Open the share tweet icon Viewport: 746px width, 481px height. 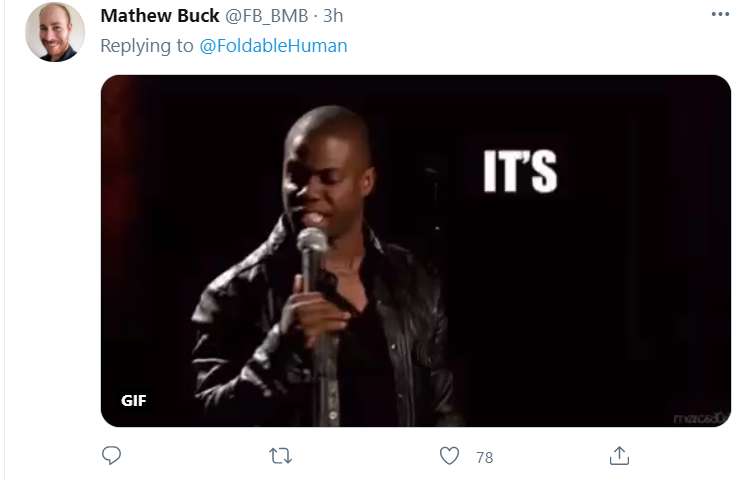click(619, 455)
